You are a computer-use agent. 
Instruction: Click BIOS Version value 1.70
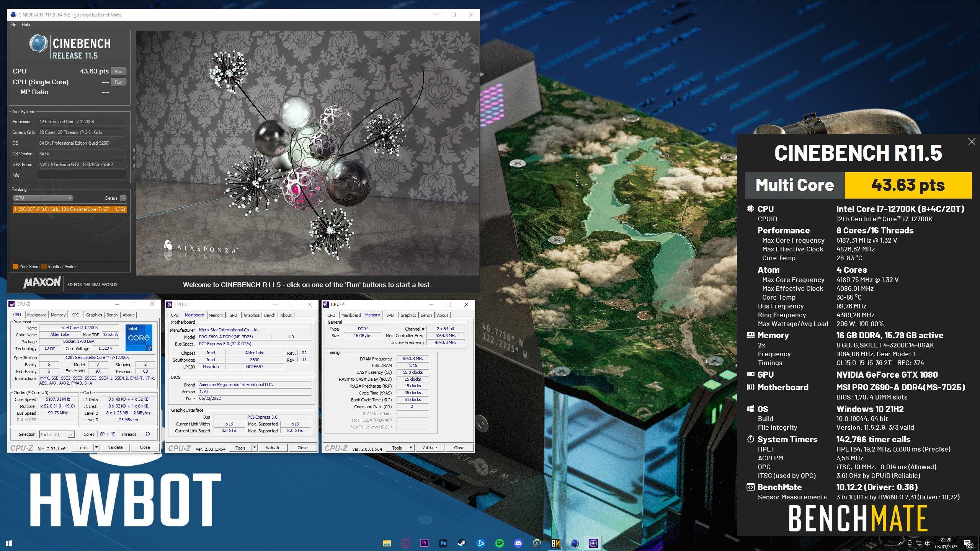tap(254, 392)
